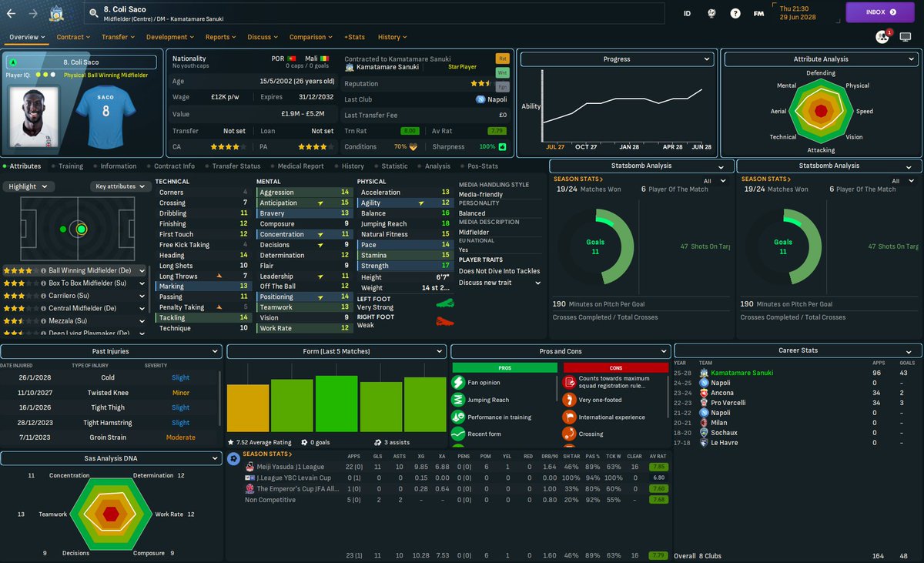Open the world globe icon
Image resolution: width=924 pixels, height=563 pixels.
tap(712, 13)
